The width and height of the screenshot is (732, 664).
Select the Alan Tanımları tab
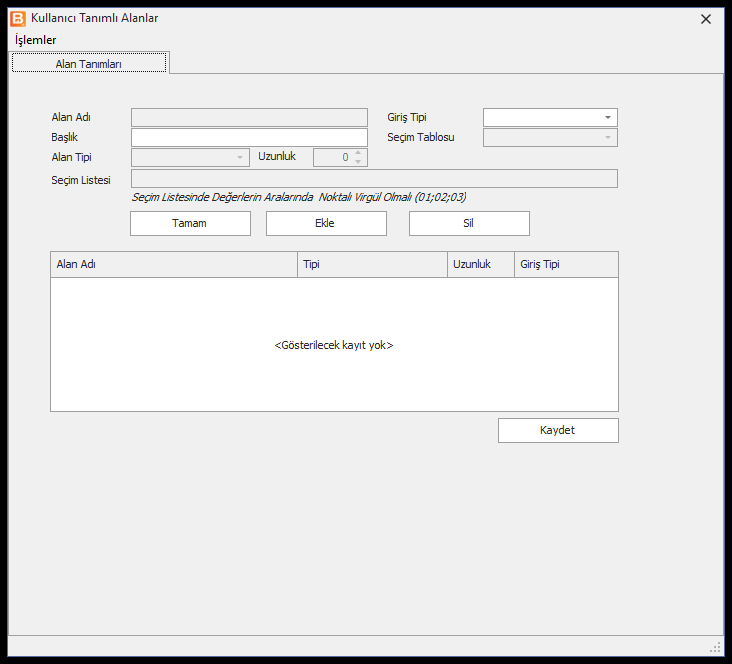click(x=89, y=64)
